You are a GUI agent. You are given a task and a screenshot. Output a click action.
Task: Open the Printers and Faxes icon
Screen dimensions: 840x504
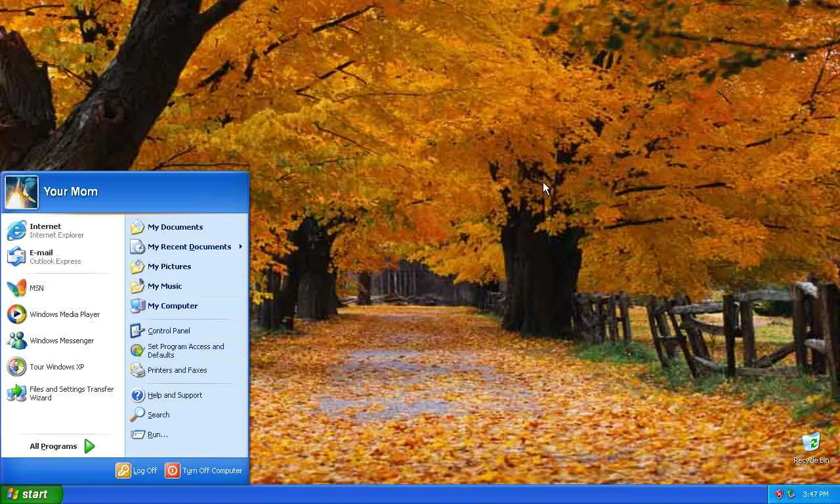tap(137, 370)
